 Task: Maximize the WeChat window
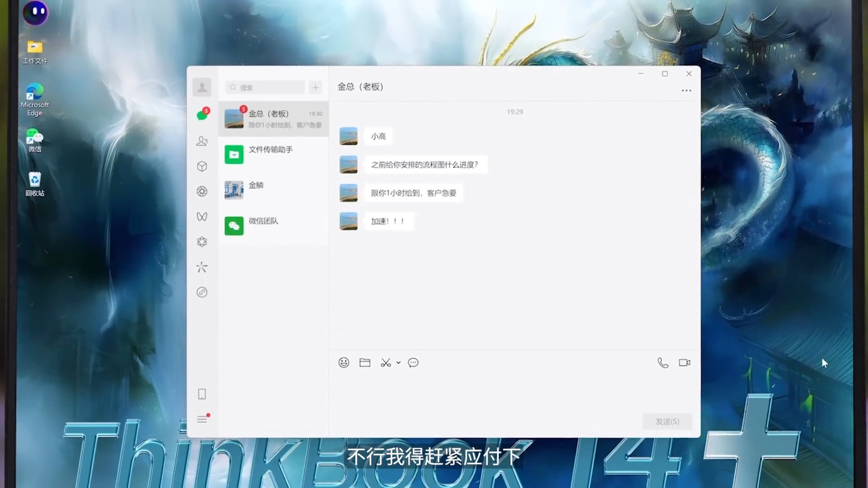click(x=665, y=74)
